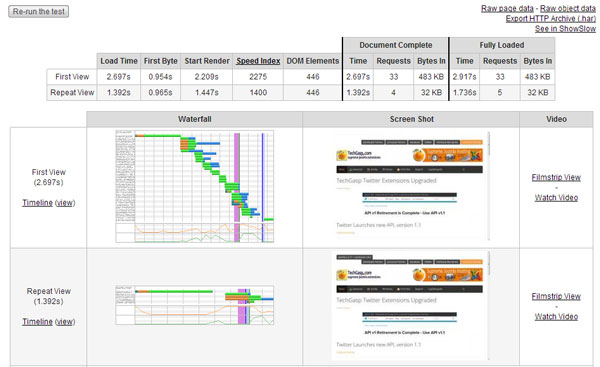Open the Raw page data link
This screenshot has height=367, width=600.
click(507, 8)
